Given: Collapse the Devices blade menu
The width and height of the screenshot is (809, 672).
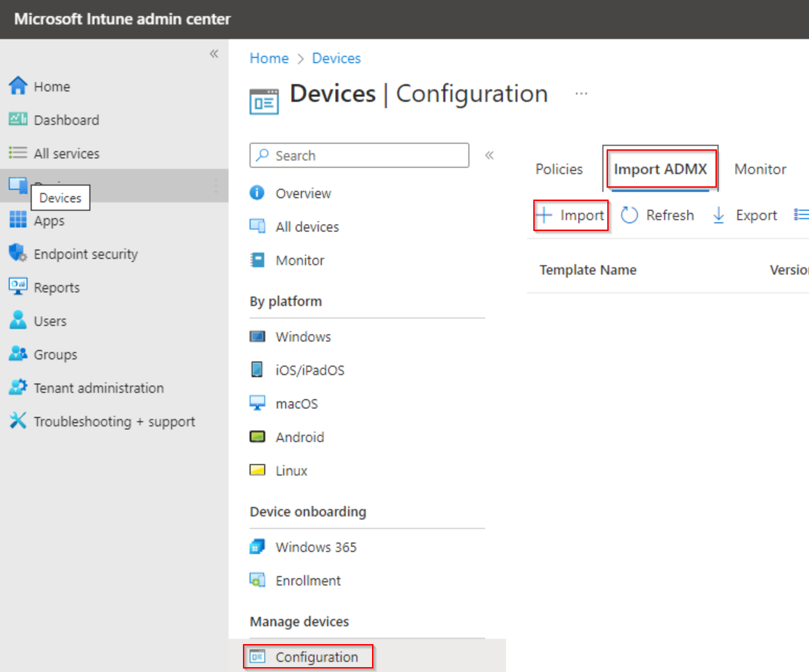Looking at the screenshot, I should pos(489,155).
